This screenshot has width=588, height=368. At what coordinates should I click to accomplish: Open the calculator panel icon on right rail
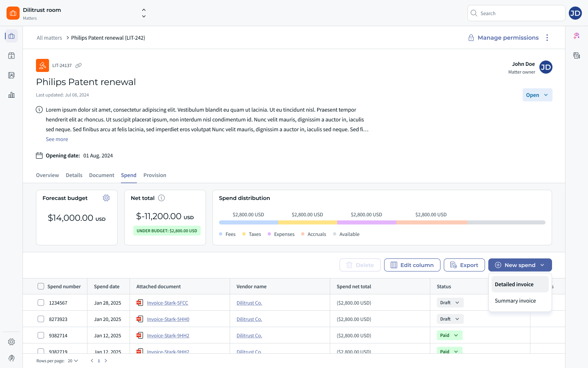[577, 56]
